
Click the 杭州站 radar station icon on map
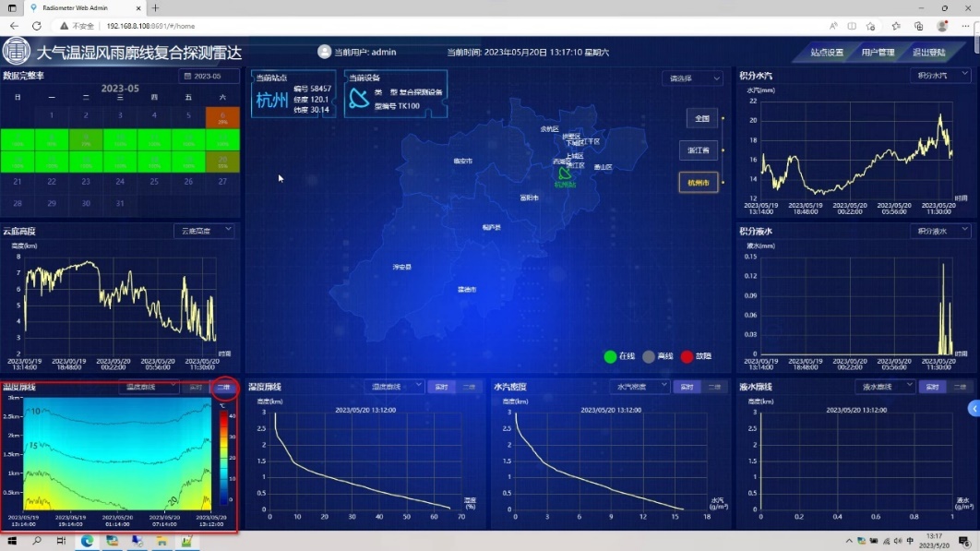point(564,173)
